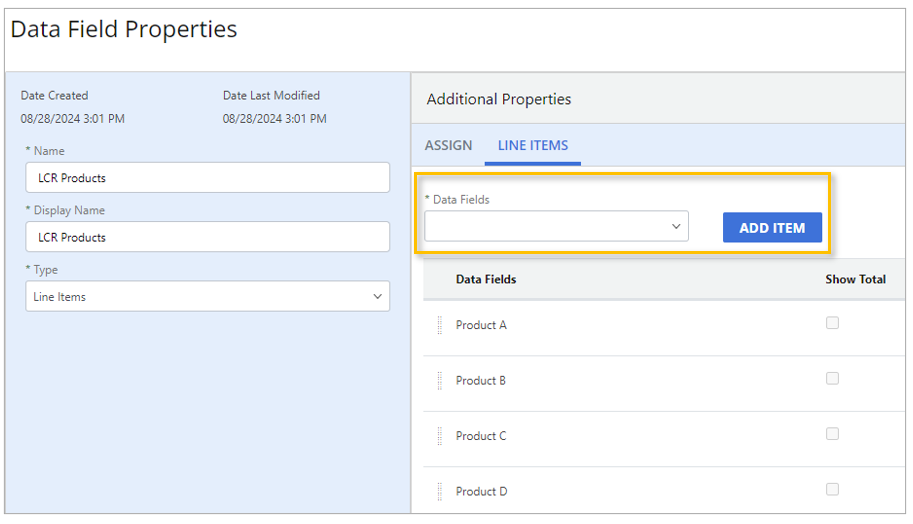913x524 pixels.
Task: Check Show Total for Product A
Action: coord(832,323)
